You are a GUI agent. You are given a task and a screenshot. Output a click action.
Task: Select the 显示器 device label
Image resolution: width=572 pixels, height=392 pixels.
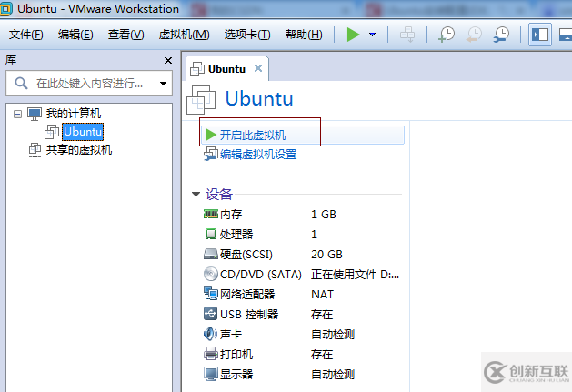pyautogui.click(x=236, y=374)
